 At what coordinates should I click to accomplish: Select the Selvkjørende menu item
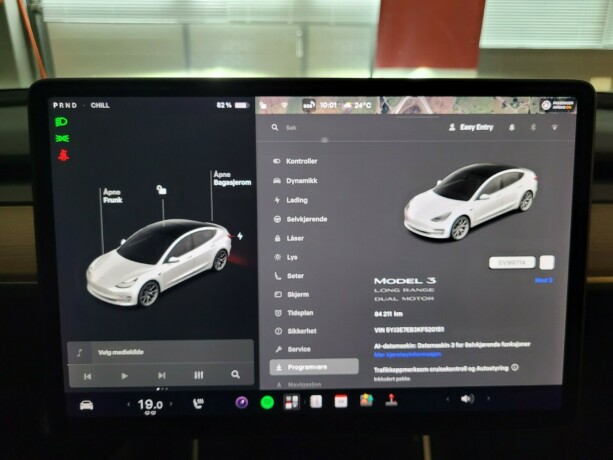coord(300,219)
